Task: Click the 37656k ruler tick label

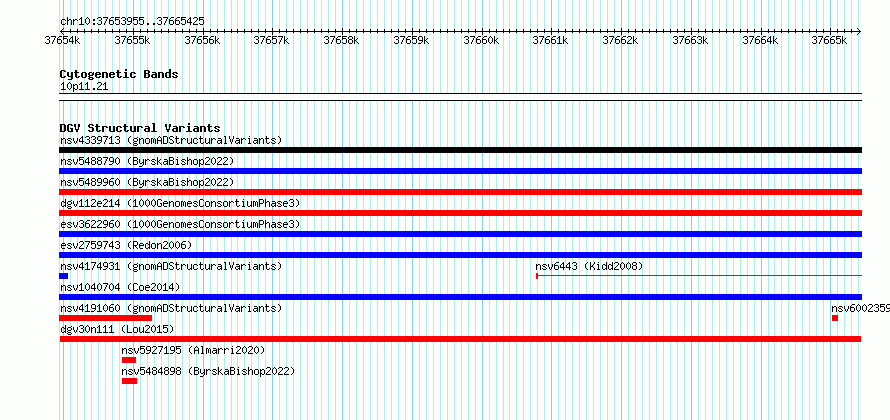Action: 202,40
